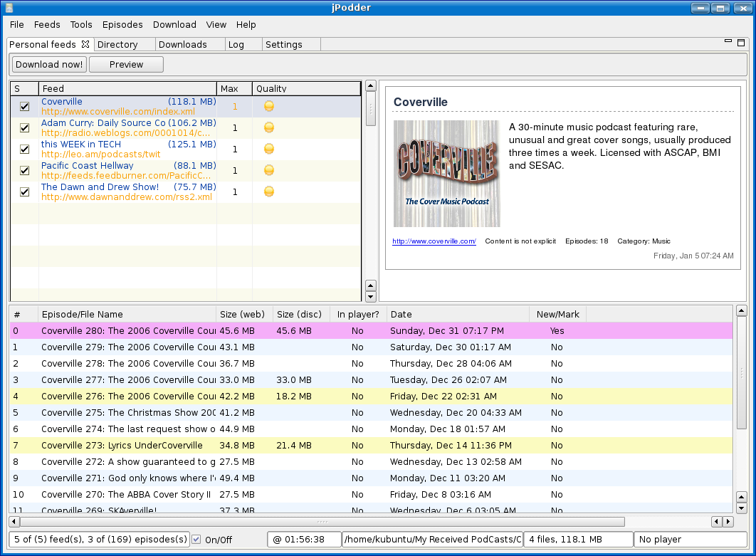Open the File menu

16,25
